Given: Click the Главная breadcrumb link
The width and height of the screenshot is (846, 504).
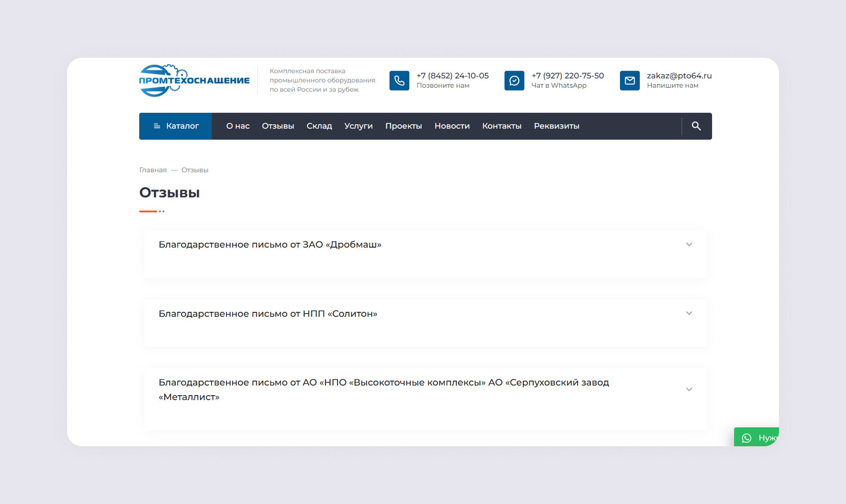Looking at the screenshot, I should [153, 170].
